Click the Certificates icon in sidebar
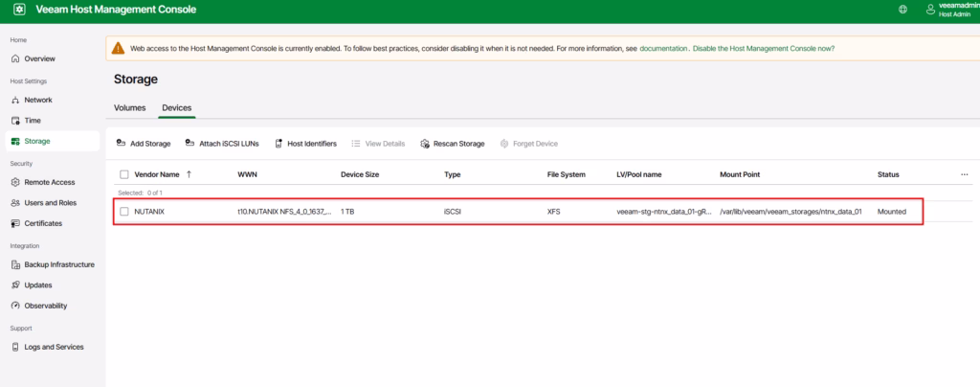The width and height of the screenshot is (980, 387). (15, 223)
